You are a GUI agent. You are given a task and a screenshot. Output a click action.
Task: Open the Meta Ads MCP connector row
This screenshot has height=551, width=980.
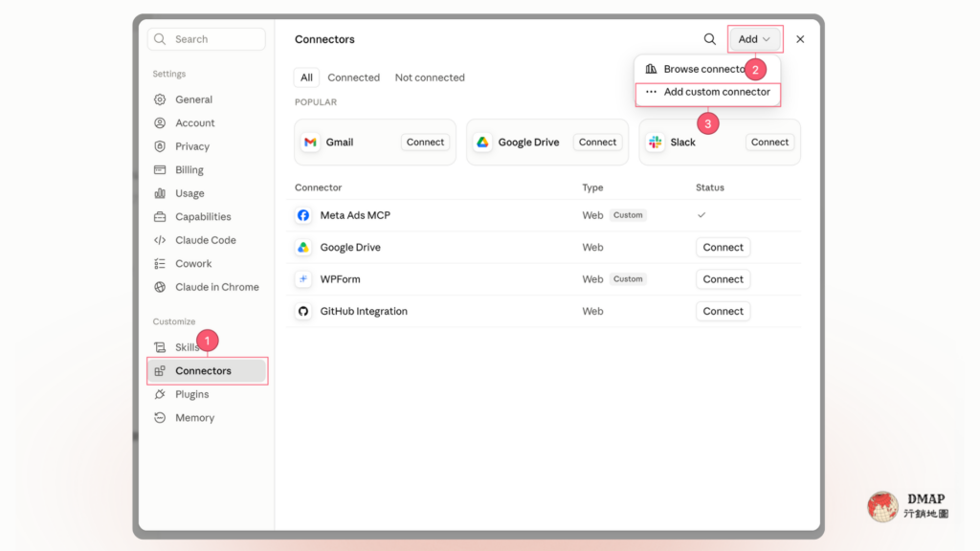coord(544,215)
